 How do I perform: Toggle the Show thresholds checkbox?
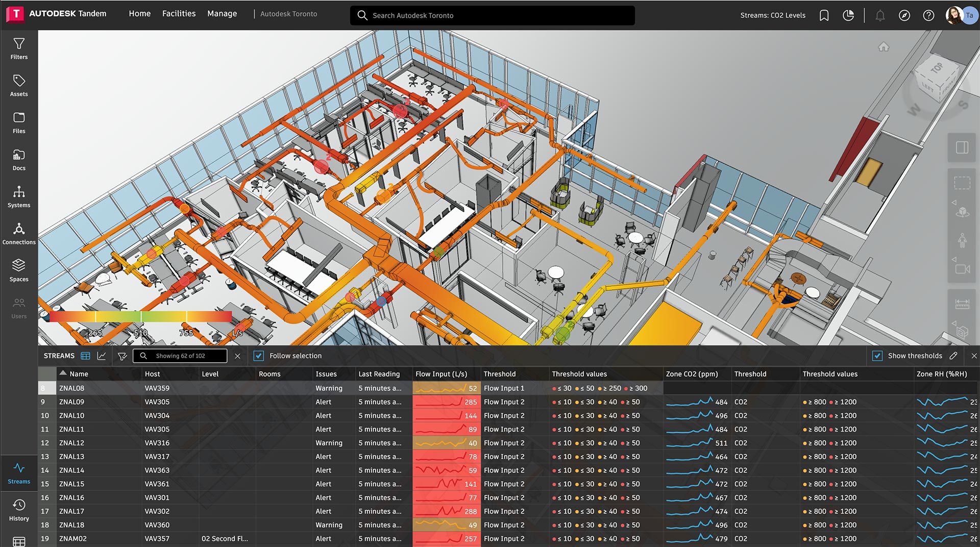click(x=877, y=356)
